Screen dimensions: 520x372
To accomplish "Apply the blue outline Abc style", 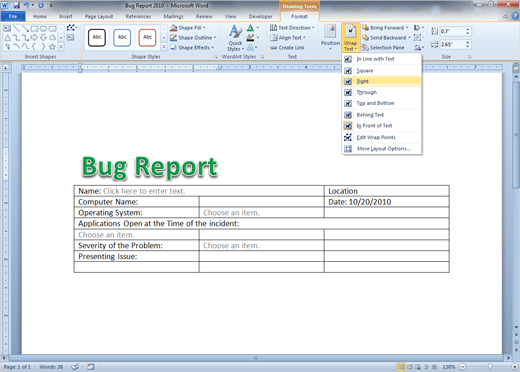I will [x=122, y=37].
